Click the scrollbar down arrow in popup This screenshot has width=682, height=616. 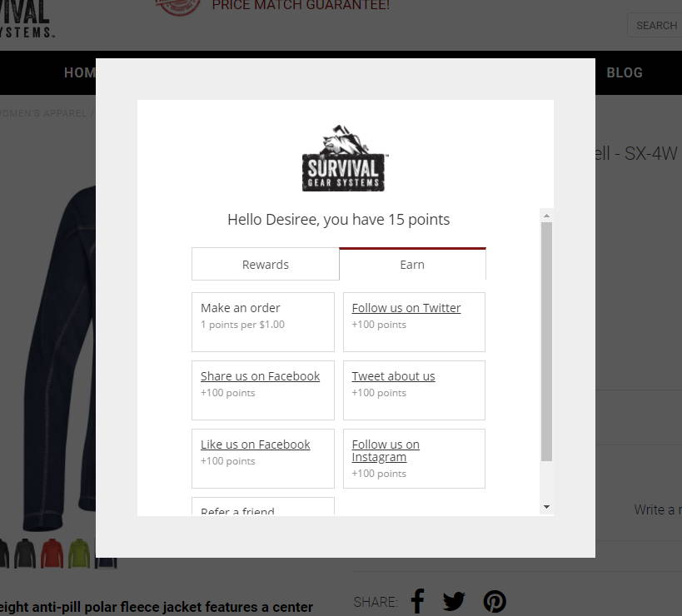tap(547, 507)
